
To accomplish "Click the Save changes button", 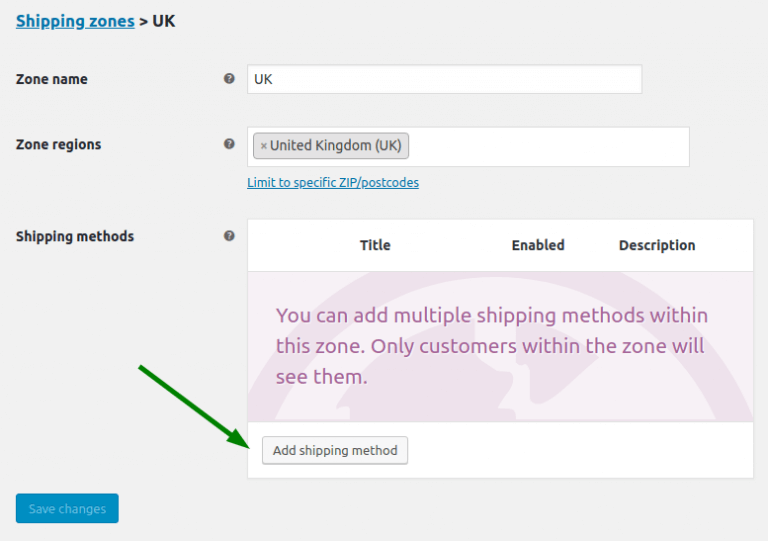I will (67, 509).
